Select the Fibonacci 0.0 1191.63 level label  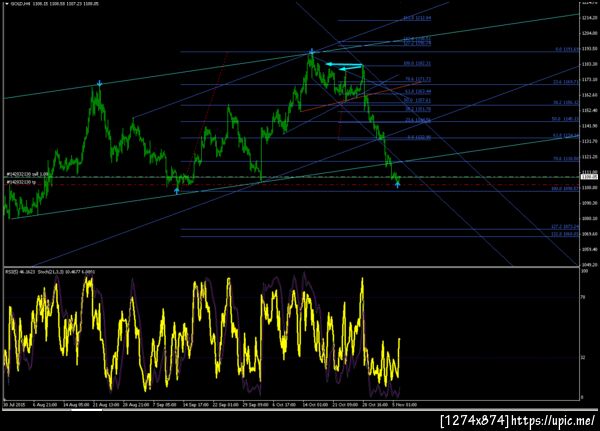[x=567, y=50]
